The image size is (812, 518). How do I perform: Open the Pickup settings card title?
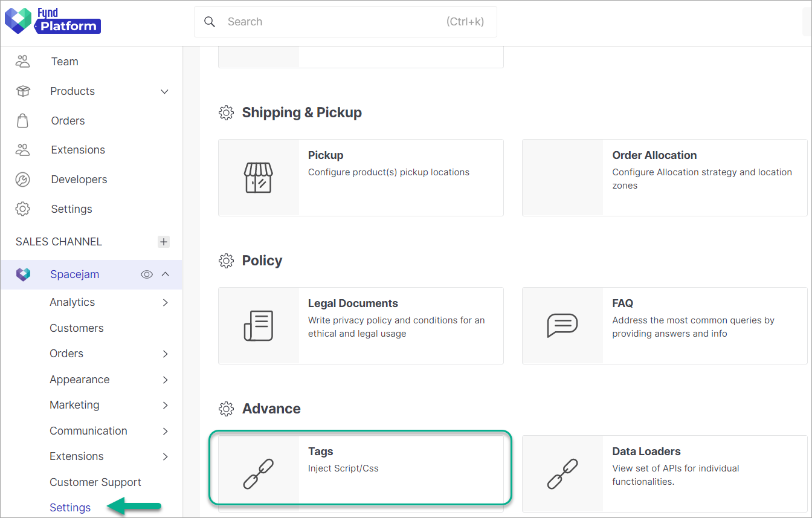[326, 155]
